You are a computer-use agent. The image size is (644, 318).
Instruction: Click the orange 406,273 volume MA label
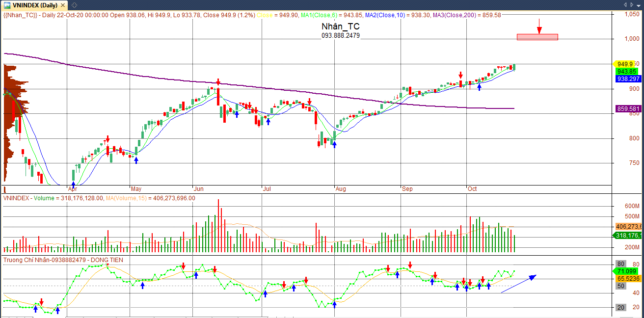click(x=628, y=226)
